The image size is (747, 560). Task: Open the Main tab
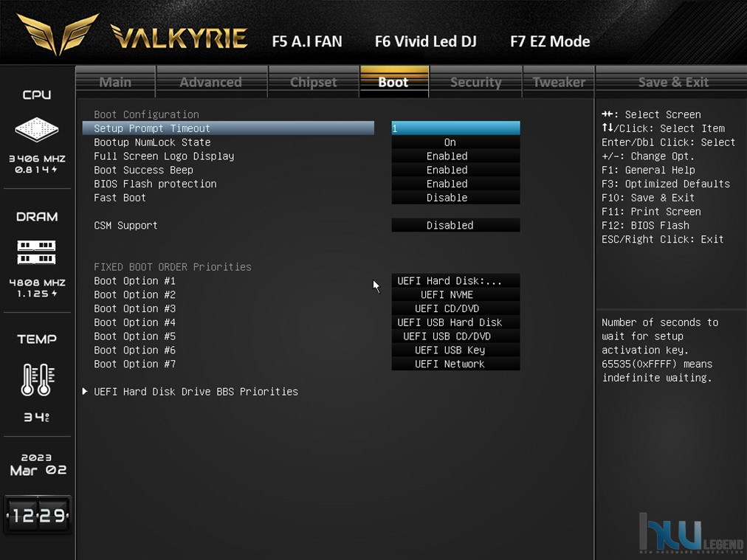(115, 82)
